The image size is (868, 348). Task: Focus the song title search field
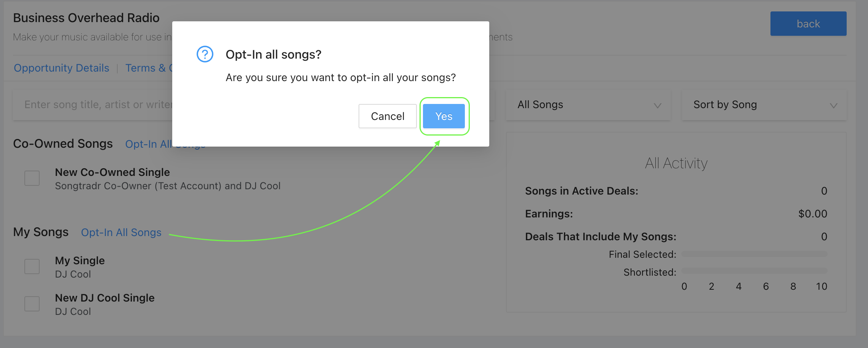93,105
